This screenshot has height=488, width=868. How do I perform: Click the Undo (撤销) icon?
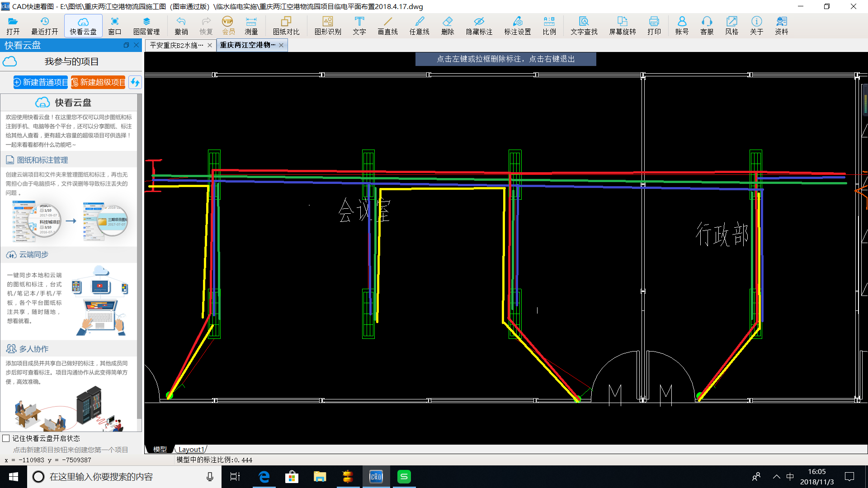181,26
